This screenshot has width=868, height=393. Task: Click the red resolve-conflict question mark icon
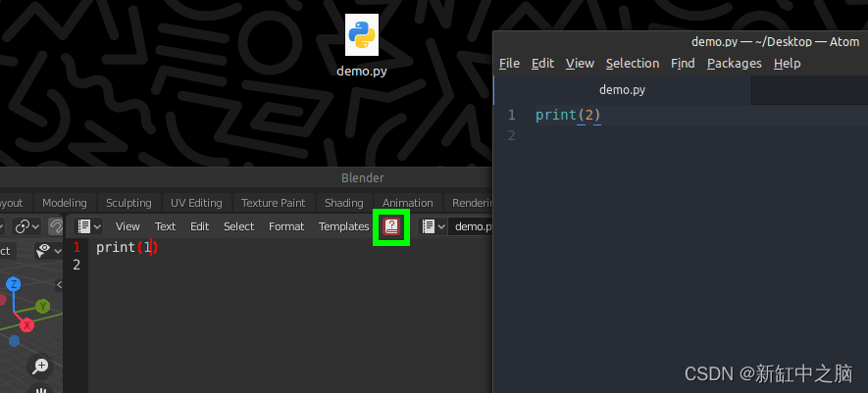(x=391, y=226)
